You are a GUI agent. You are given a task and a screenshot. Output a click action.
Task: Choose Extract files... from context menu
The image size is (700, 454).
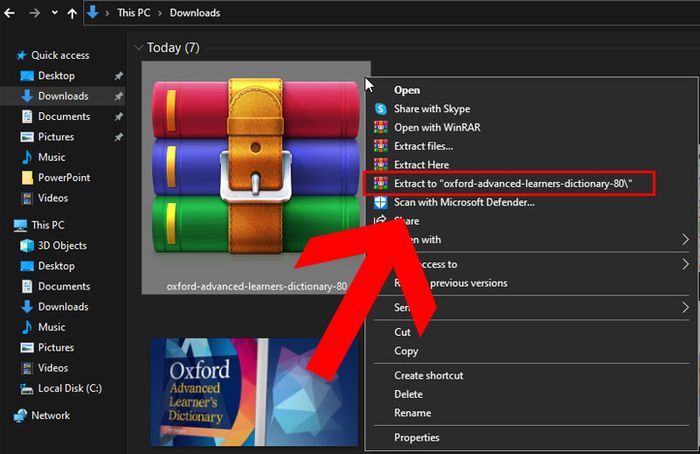pos(421,146)
